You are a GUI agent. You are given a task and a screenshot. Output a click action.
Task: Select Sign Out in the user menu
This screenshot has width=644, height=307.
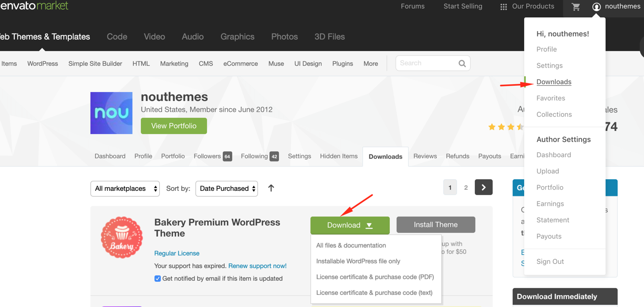550,262
